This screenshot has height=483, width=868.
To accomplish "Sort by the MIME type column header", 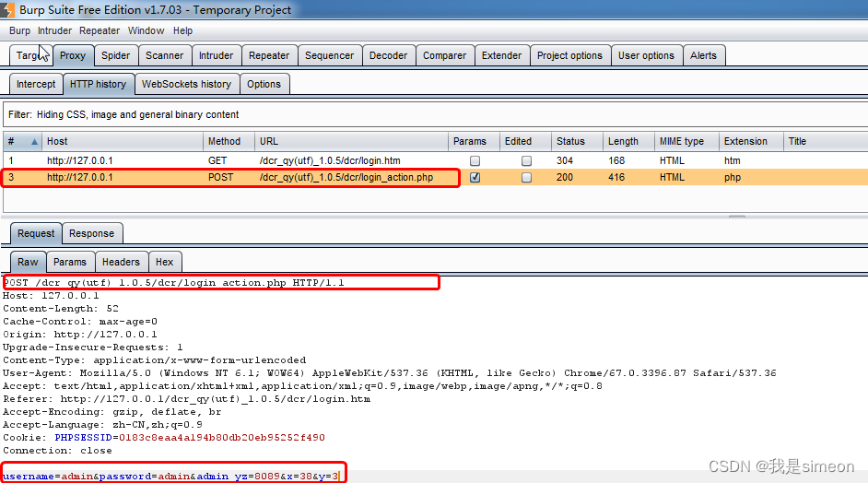I will click(x=686, y=141).
